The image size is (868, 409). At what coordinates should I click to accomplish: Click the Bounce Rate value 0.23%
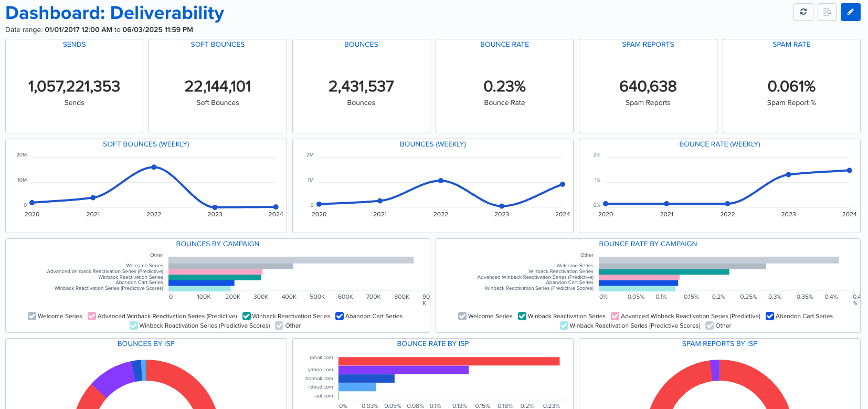(x=504, y=86)
